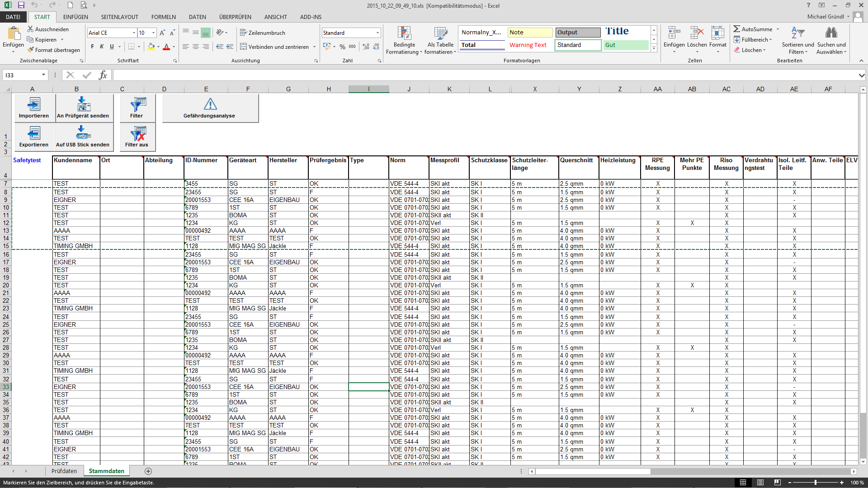Click the insert function fx icon
The height and width of the screenshot is (488, 868).
click(103, 75)
